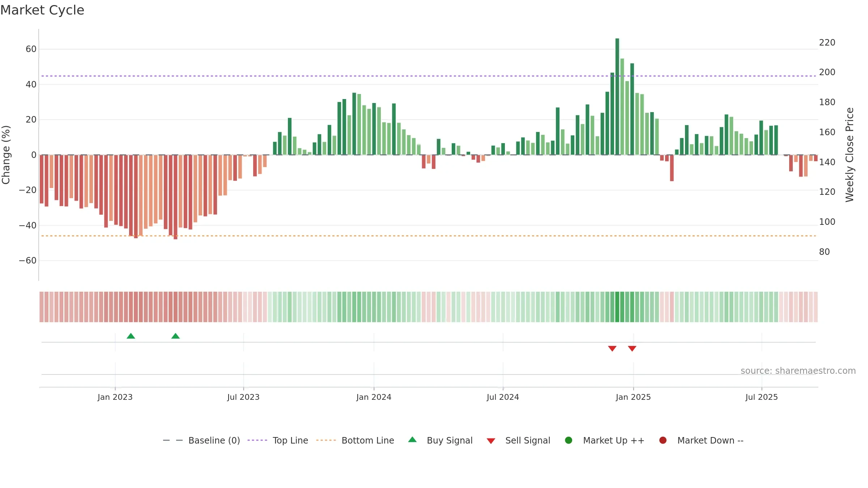Toggle Market Up ++ legend entry
This screenshot has height=488, width=868.
click(605, 440)
